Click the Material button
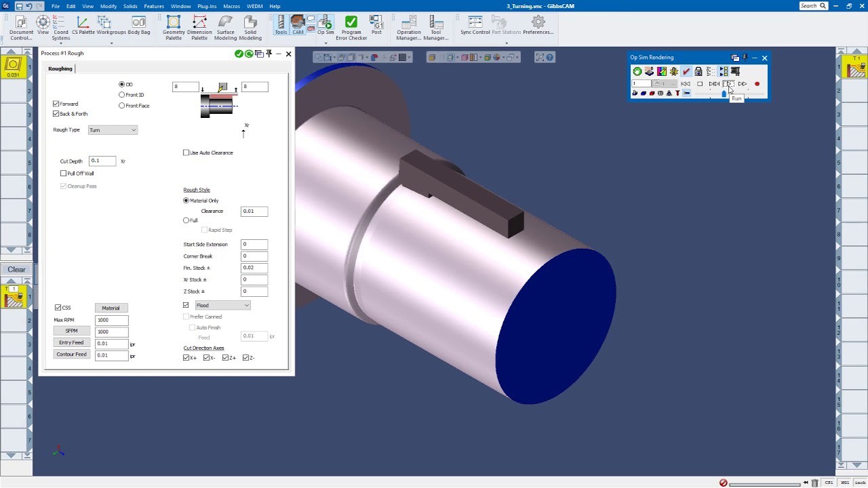Screen dimensions: 868x488 pos(111,308)
